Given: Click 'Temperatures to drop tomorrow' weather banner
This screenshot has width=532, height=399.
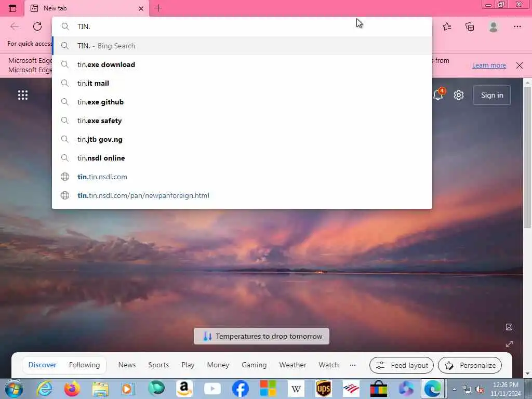Looking at the screenshot, I should coord(262,336).
